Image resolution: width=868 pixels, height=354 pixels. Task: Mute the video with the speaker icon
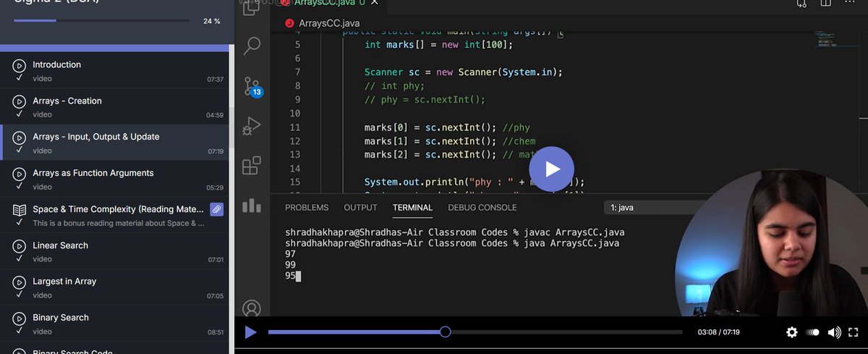click(x=834, y=332)
